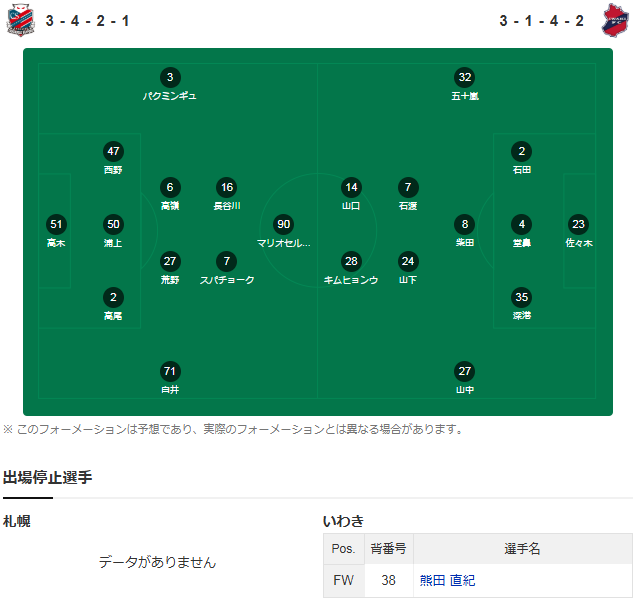Screen dimensions: 635x600
Task: Click player number 3 パクミンギュ marker
Action: [170, 77]
